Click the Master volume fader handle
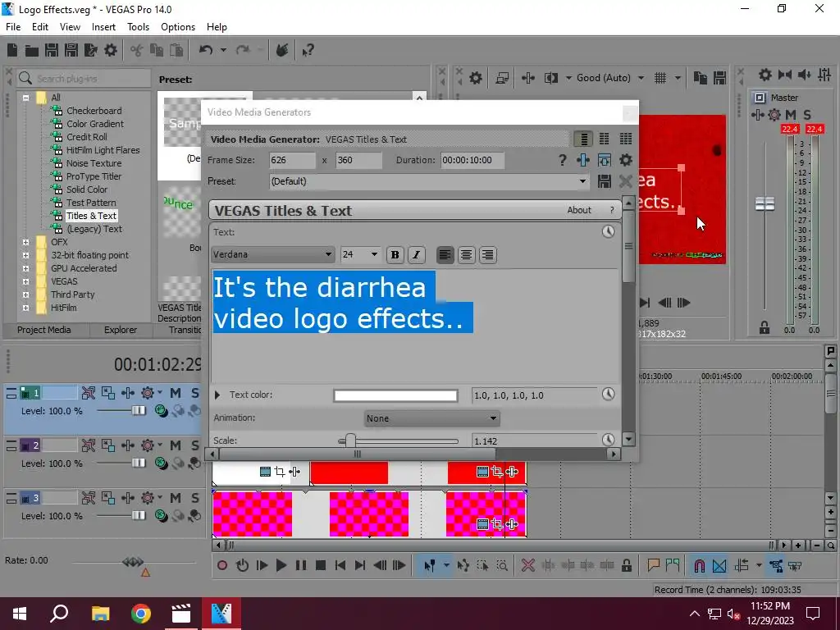 [x=765, y=204]
